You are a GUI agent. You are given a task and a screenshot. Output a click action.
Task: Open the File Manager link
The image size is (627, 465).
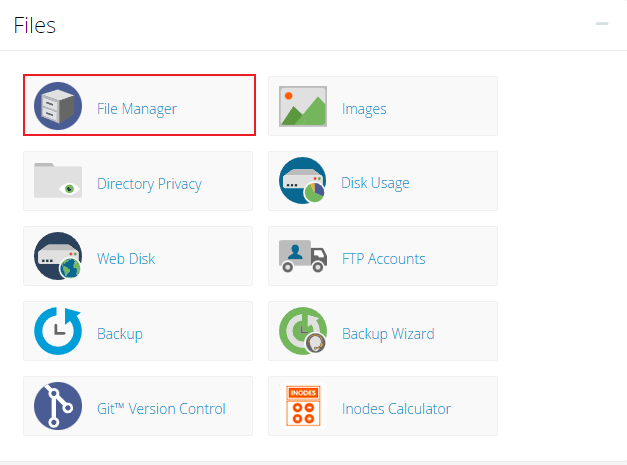pos(137,109)
